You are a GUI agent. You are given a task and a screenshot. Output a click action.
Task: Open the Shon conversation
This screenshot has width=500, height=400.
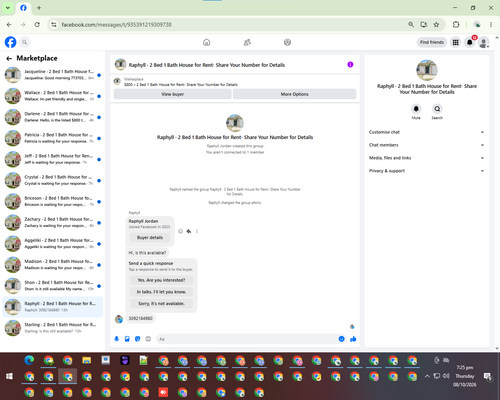tap(53, 286)
